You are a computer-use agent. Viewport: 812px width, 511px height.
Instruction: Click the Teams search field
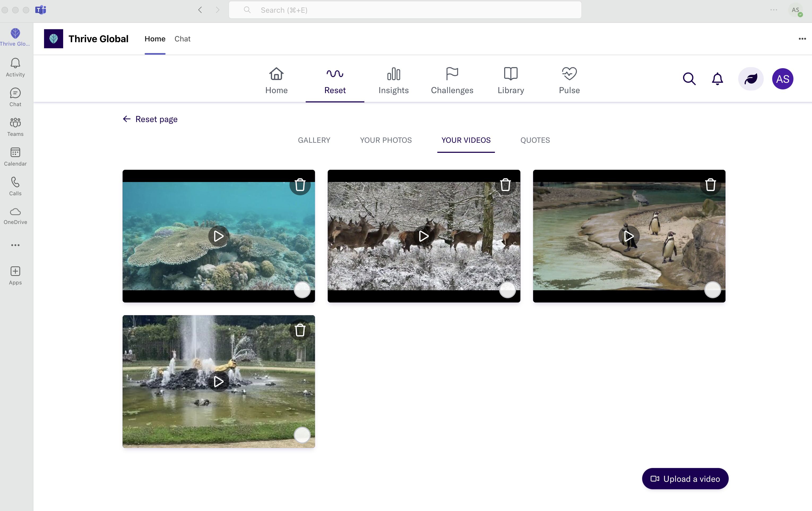point(405,10)
